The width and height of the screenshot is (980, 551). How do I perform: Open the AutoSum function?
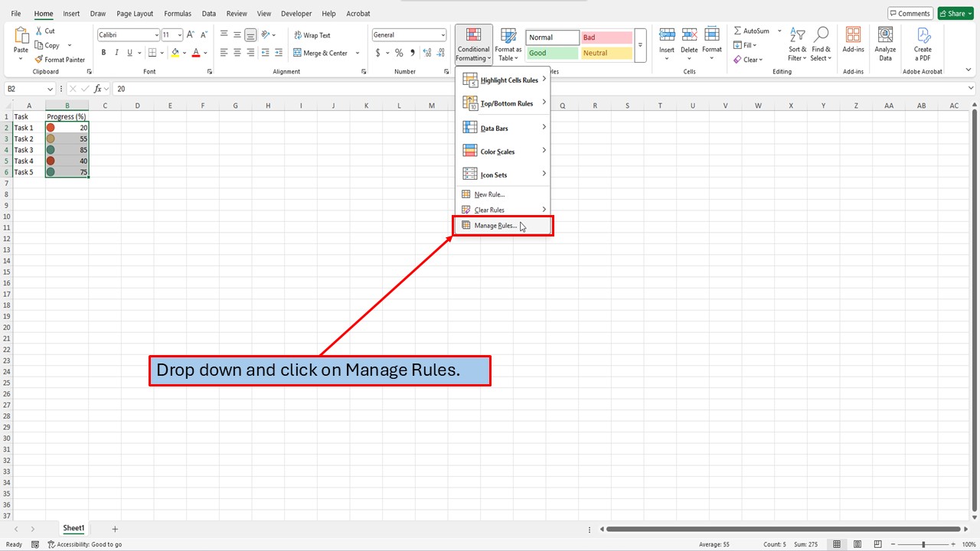(x=752, y=30)
